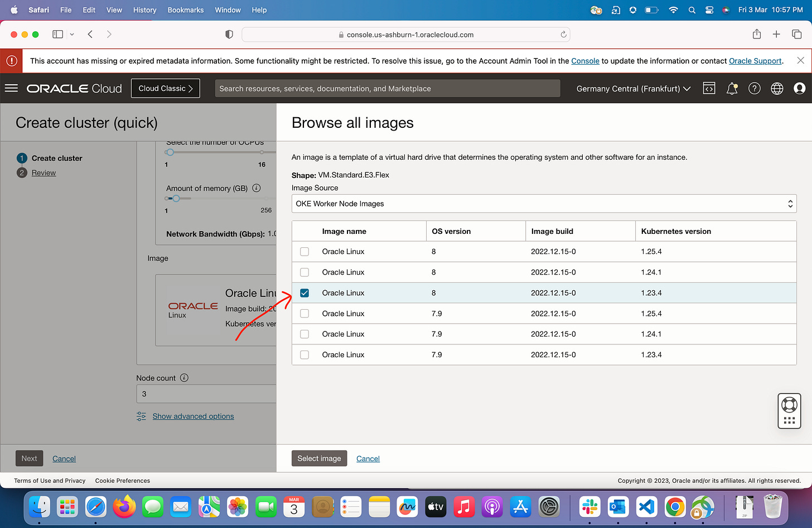Image resolution: width=812 pixels, height=528 pixels.
Task: Open the user profile avatar icon
Action: pos(800,88)
